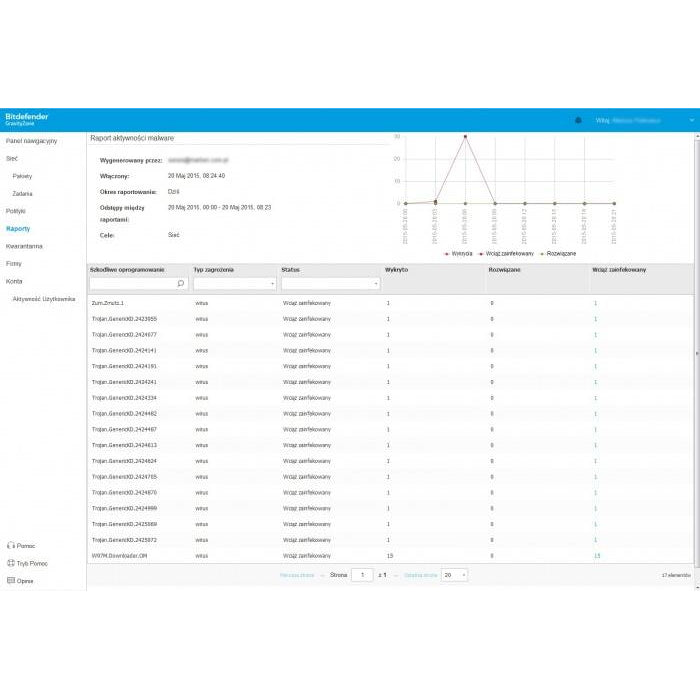Open the Typ zagrożenia filter dropdown

click(x=234, y=284)
